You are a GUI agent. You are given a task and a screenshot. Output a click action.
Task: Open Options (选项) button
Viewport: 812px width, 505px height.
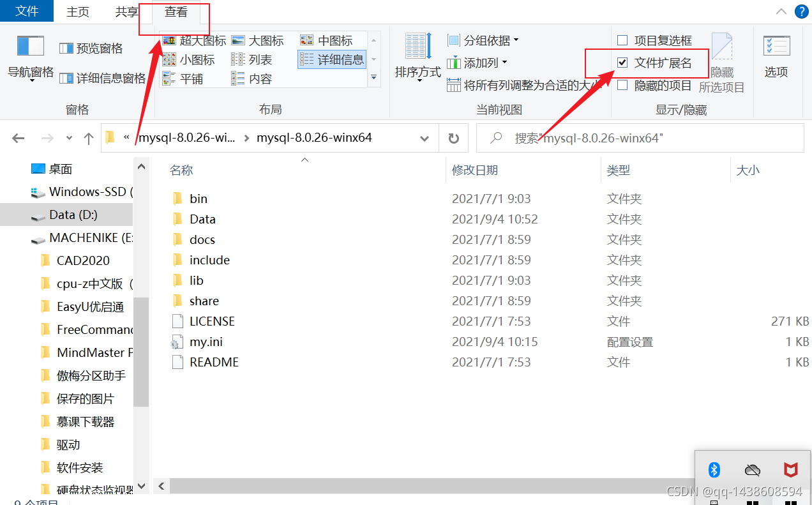776,57
